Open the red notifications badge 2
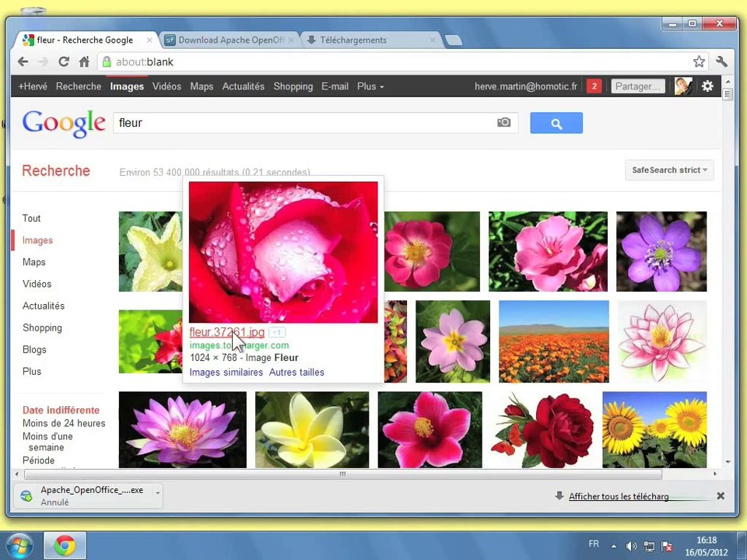The height and width of the screenshot is (560, 747). pyautogui.click(x=594, y=86)
